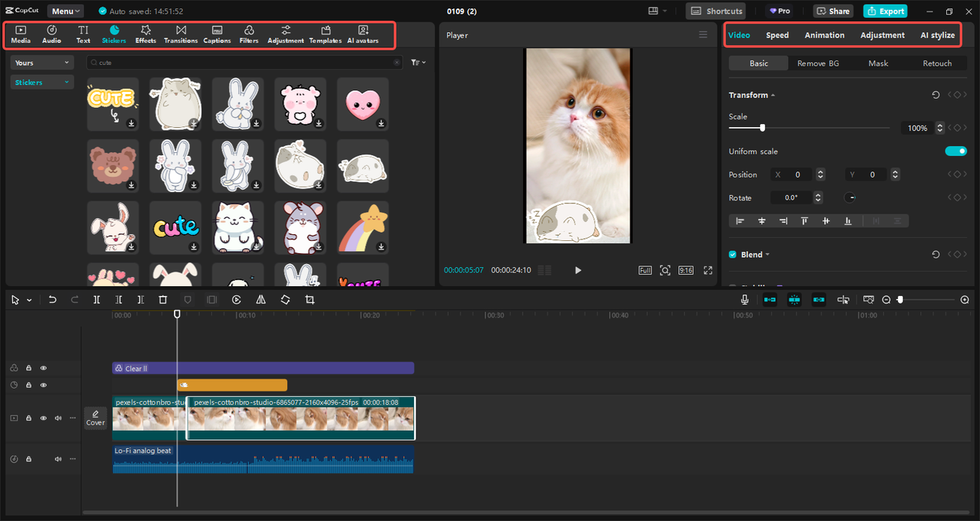Click the Rotate dial knob

pos(850,197)
